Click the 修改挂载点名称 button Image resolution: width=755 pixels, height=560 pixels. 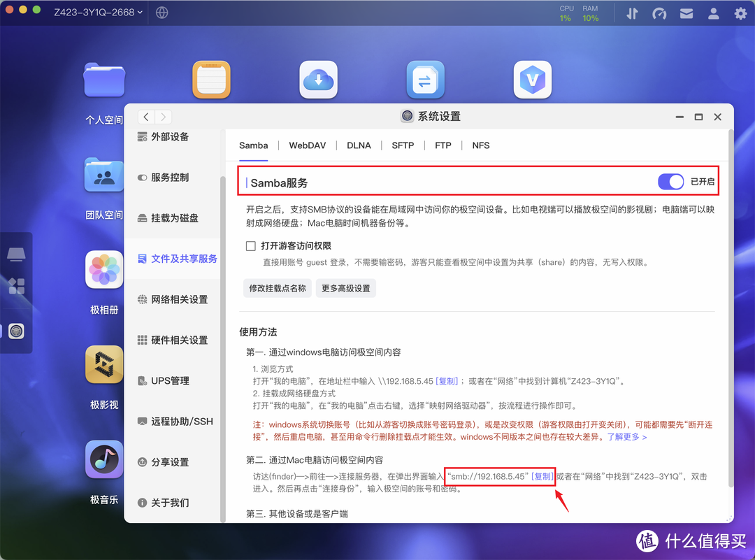pyautogui.click(x=277, y=288)
